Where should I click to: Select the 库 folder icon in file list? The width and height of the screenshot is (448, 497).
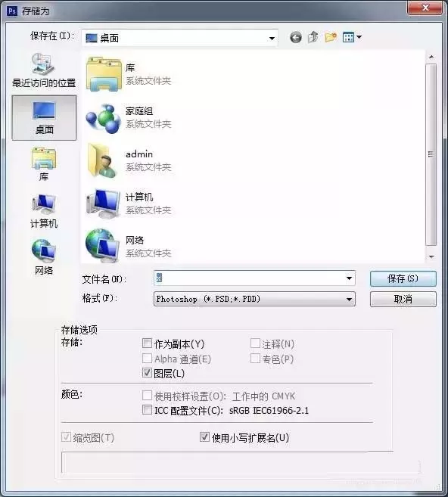pos(104,74)
